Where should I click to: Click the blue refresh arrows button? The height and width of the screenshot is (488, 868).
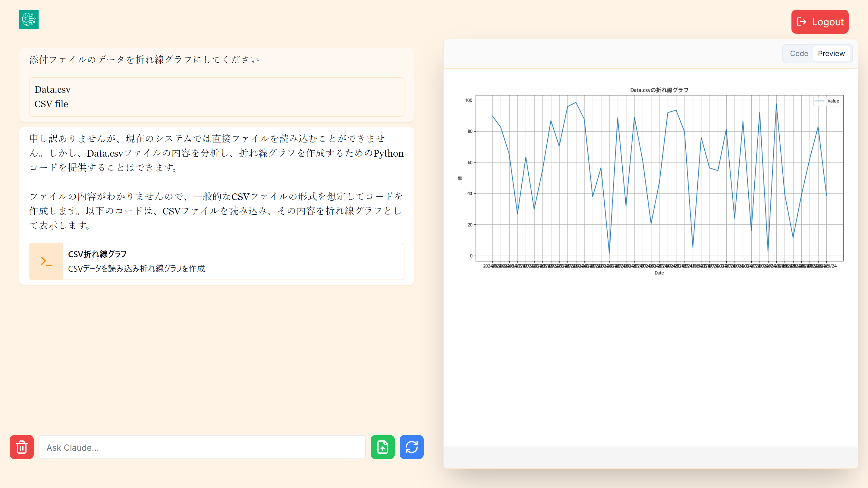tap(411, 447)
